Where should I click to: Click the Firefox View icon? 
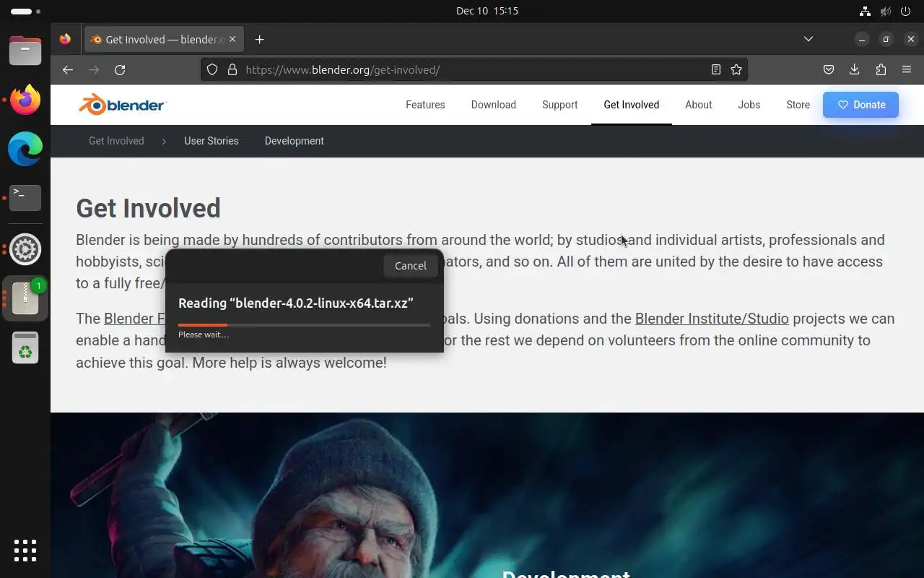click(65, 39)
